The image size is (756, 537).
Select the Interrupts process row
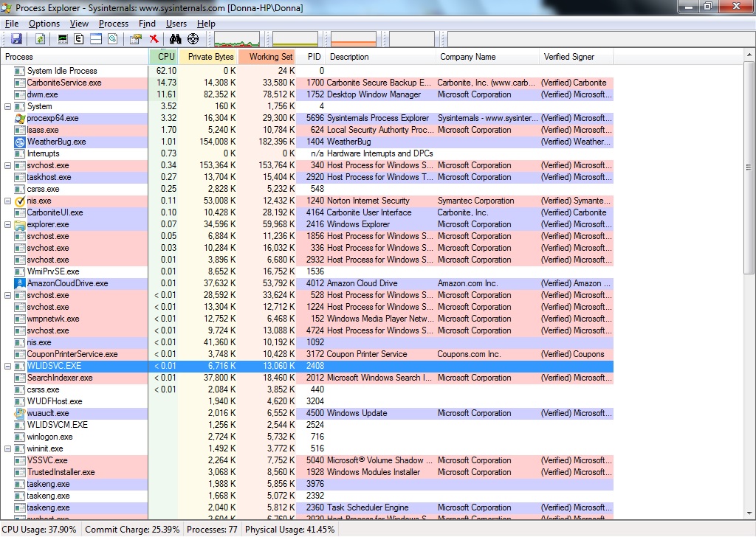[307, 153]
